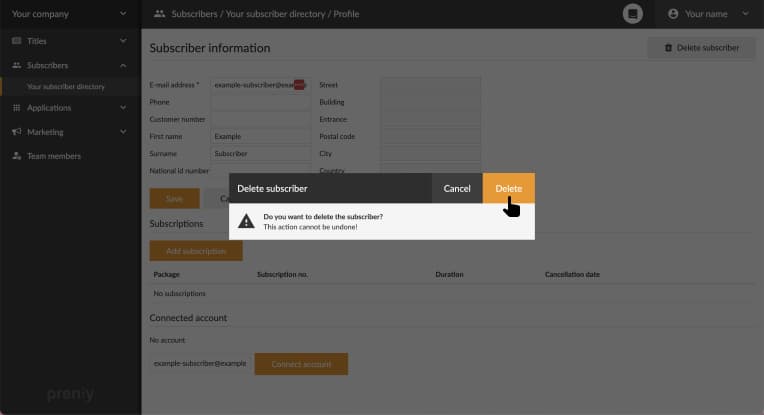The height and width of the screenshot is (415, 764).
Task: Click the connect account e-mail field
Action: tap(200, 363)
